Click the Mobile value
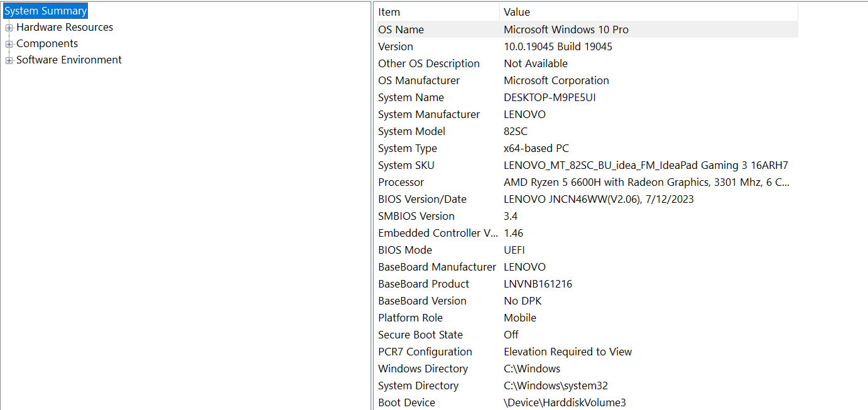 click(520, 318)
